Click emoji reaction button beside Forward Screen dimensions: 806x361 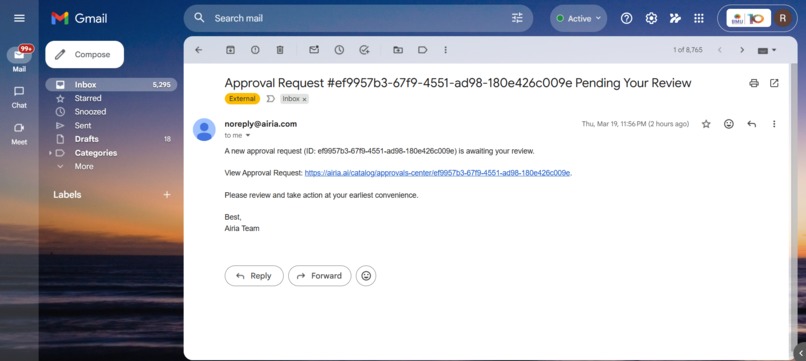366,276
